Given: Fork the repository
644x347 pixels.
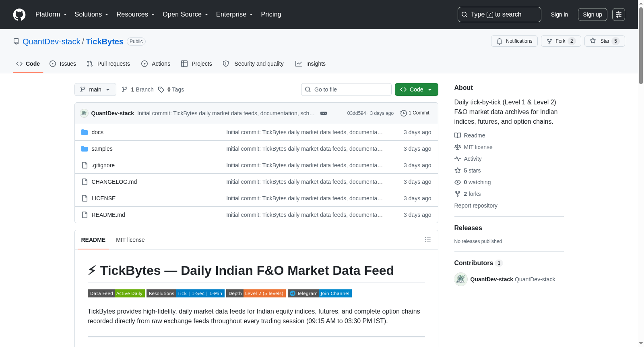Looking at the screenshot, I should pos(561,41).
